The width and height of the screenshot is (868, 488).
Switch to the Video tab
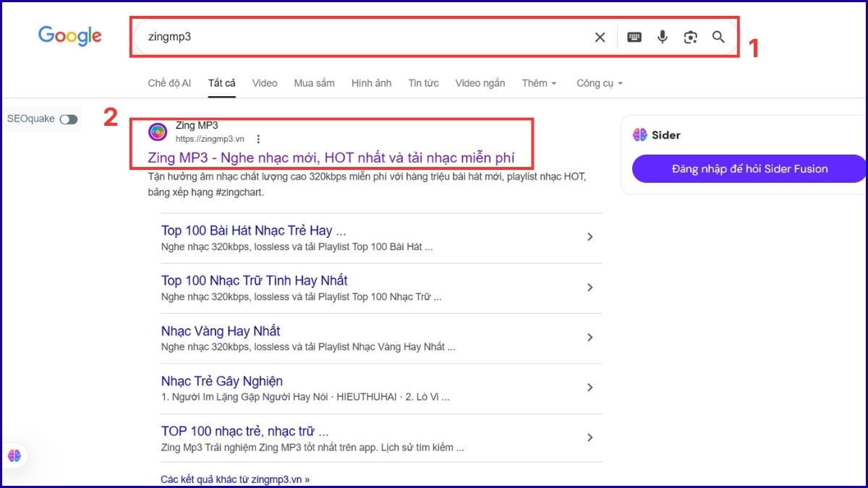point(265,83)
